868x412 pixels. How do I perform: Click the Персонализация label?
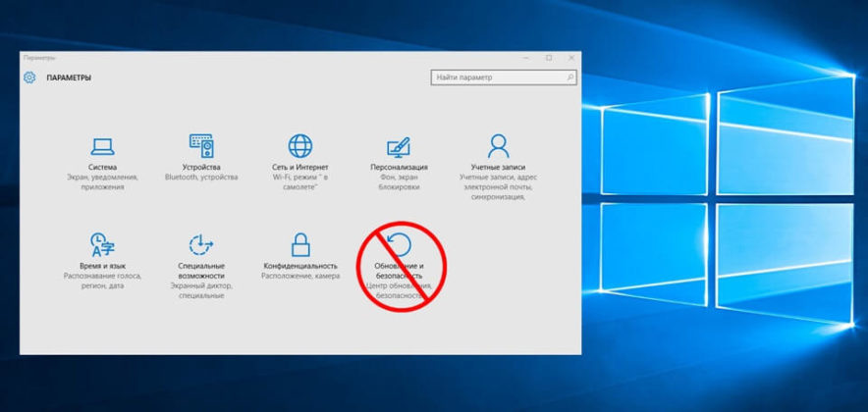pos(399,167)
